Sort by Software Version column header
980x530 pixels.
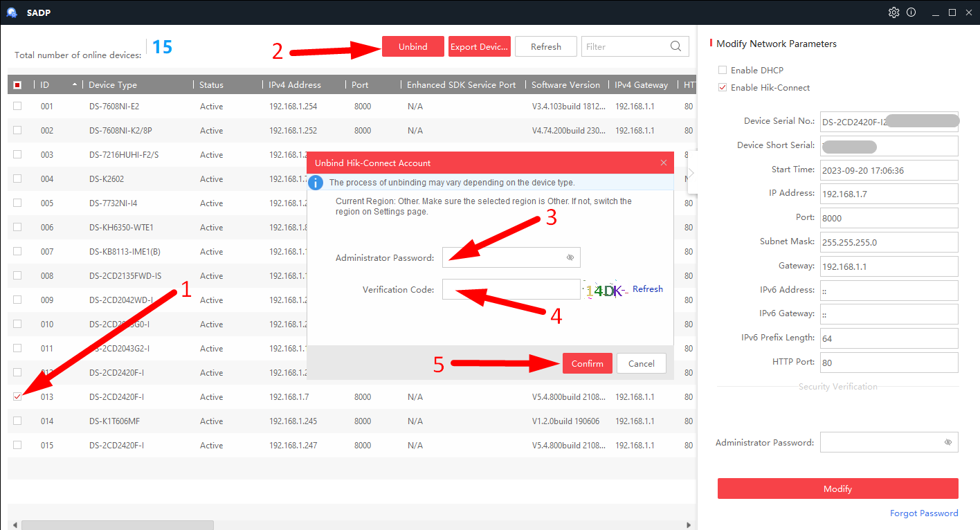[565, 84]
